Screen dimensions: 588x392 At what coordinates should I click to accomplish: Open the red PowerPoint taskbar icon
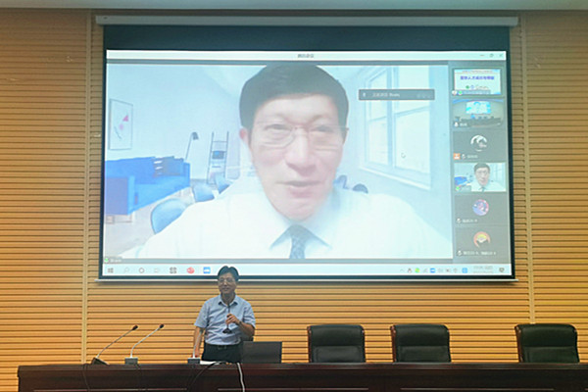pos(189,269)
